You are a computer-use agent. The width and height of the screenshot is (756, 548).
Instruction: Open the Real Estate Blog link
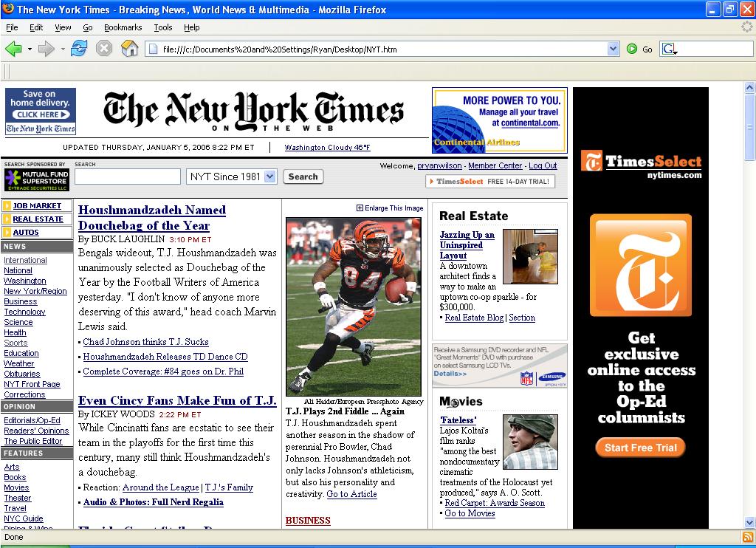pyautogui.click(x=474, y=318)
